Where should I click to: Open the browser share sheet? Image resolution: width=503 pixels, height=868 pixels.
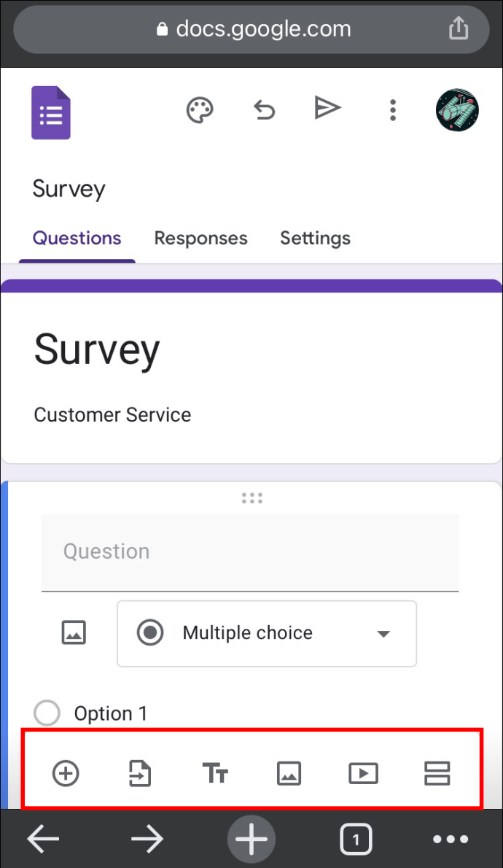point(458,28)
